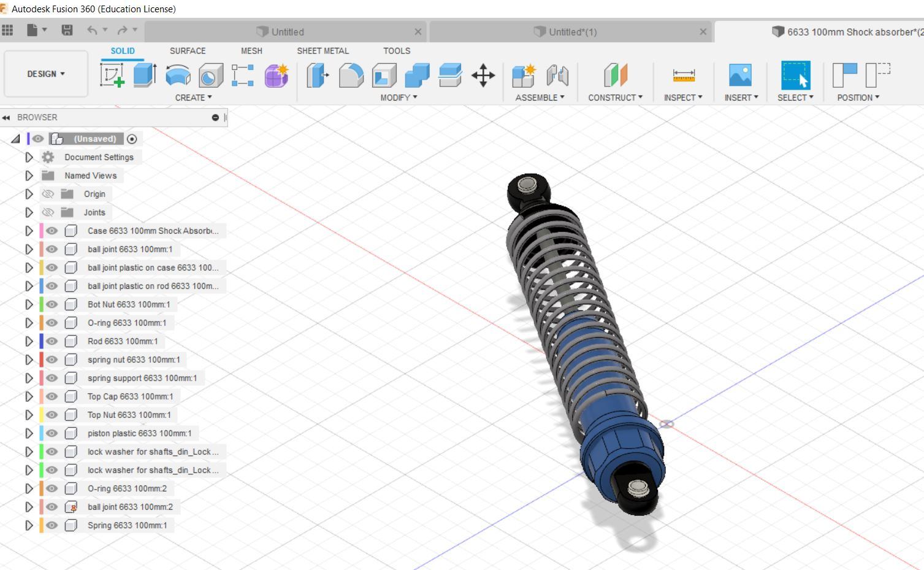Click the New Component assemble icon
924x570 pixels.
524,75
